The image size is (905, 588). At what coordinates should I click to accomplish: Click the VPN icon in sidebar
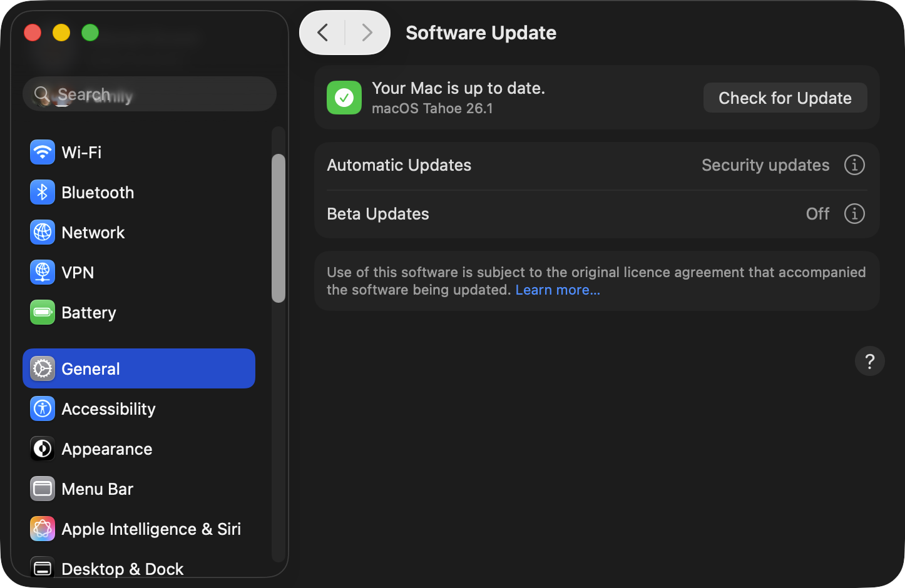click(x=43, y=272)
